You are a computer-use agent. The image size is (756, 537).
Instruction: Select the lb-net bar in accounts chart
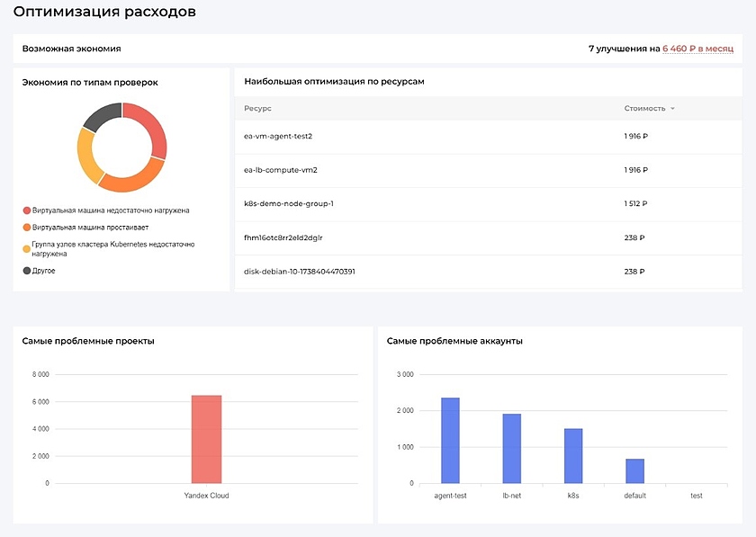coord(511,448)
